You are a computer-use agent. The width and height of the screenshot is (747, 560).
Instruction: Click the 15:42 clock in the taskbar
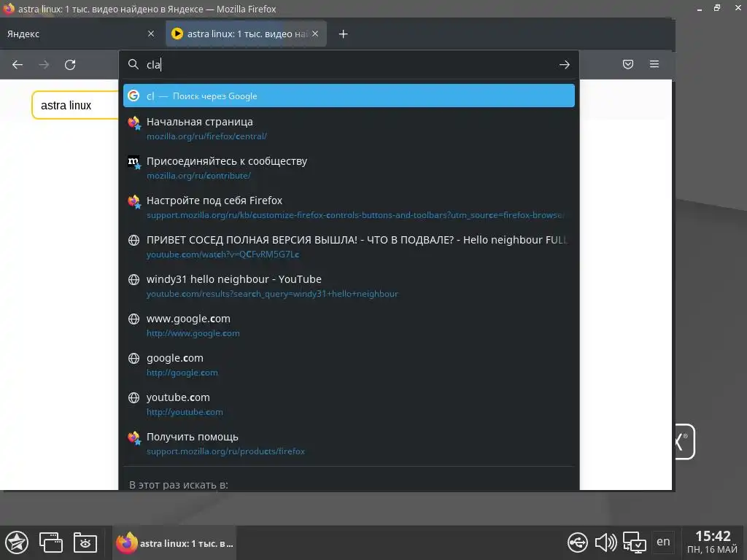point(713,542)
